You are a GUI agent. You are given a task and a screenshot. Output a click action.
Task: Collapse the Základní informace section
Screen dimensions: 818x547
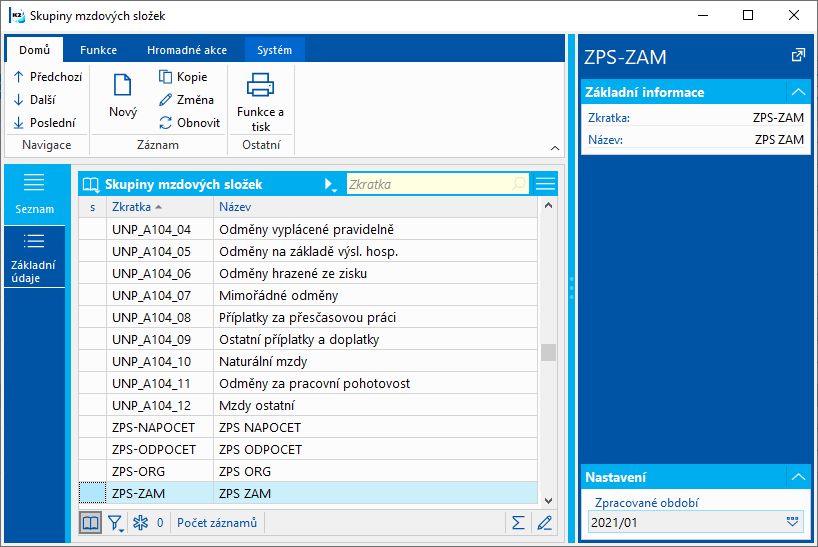[798, 92]
